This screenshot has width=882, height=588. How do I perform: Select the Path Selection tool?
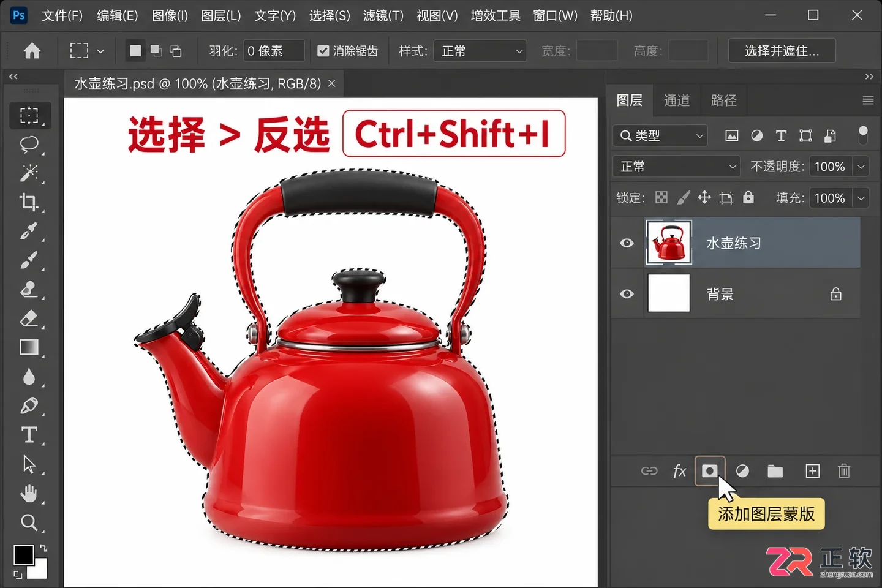pos(29,464)
